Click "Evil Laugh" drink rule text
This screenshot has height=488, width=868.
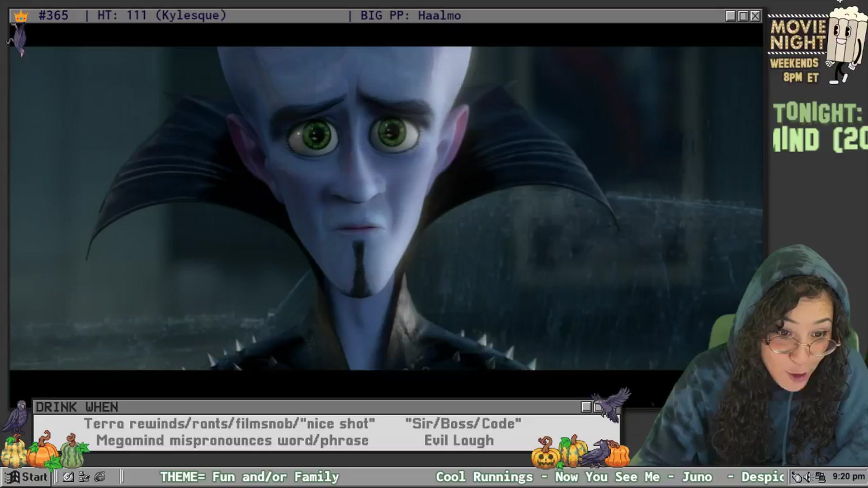click(x=459, y=441)
